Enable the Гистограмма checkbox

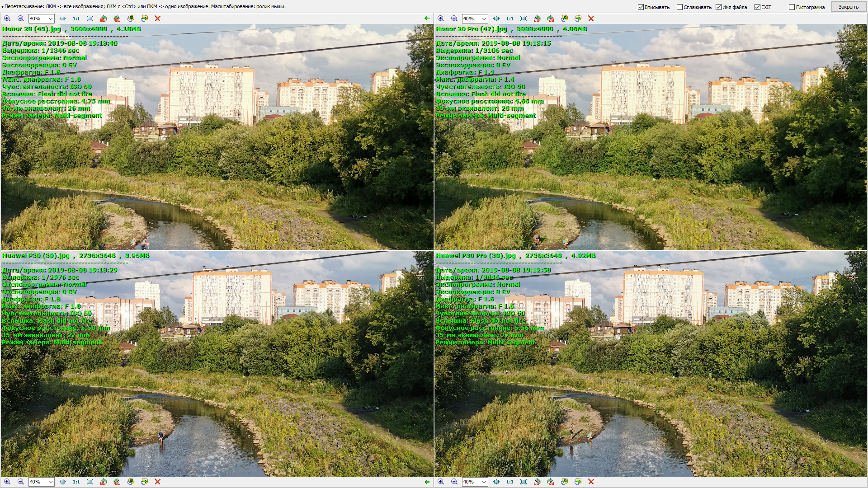pos(792,7)
